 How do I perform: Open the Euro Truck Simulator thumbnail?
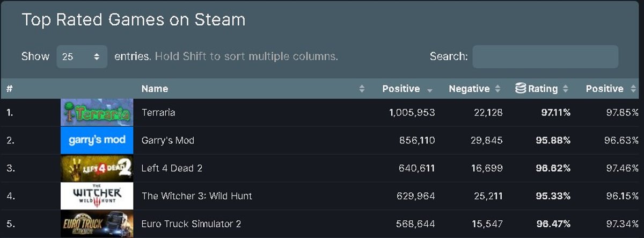click(x=97, y=224)
